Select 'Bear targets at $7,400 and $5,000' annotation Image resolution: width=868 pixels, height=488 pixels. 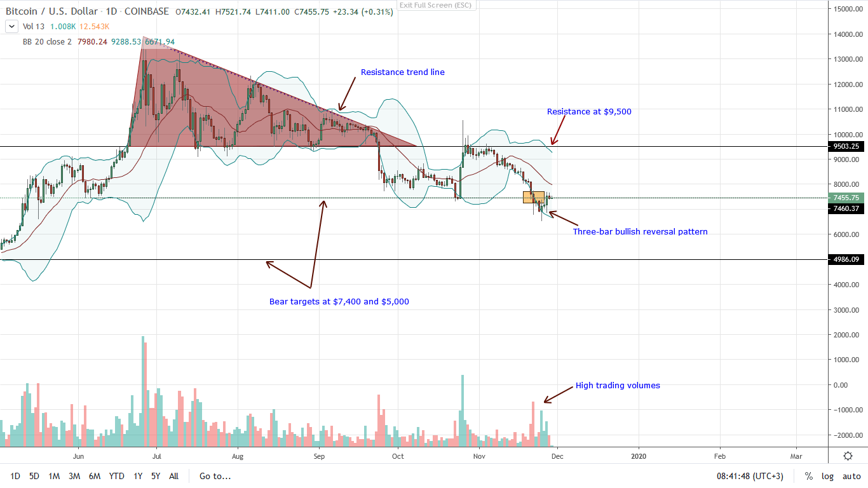click(x=339, y=302)
